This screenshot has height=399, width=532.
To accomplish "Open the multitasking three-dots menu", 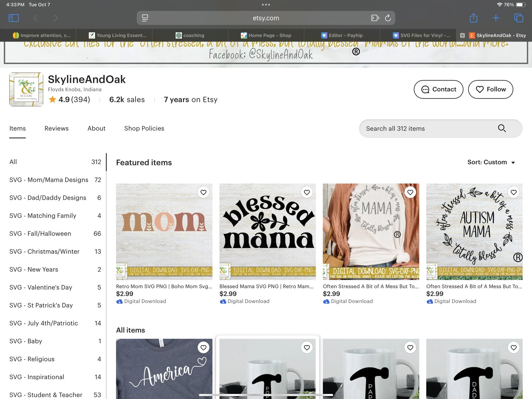I will [266, 5].
